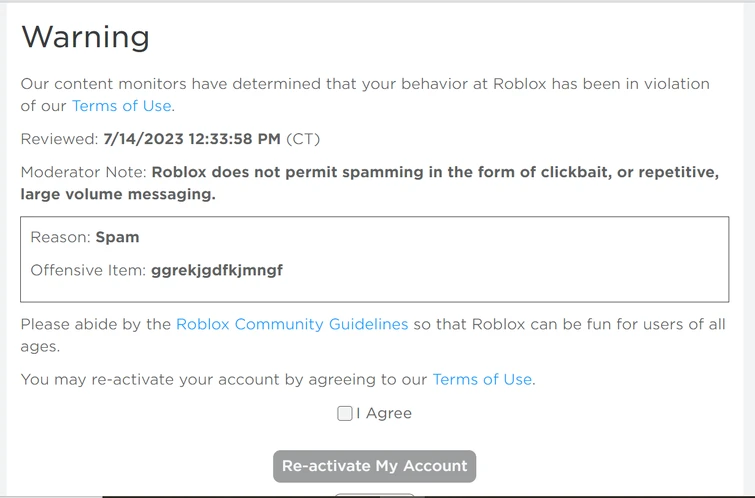Click the Reason label in the box
The width and height of the screenshot is (755, 498).
[60, 237]
